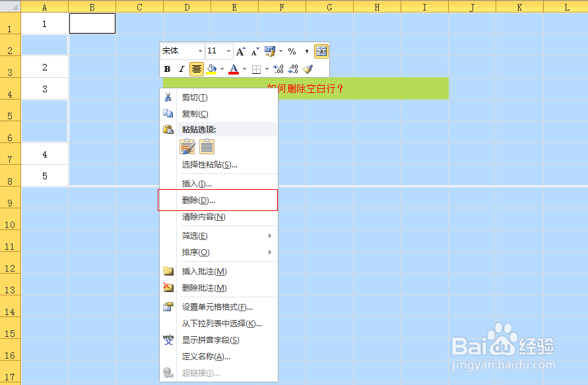Choose 清除内容(N) menu entry
This screenshot has width=588, height=385.
point(218,217)
